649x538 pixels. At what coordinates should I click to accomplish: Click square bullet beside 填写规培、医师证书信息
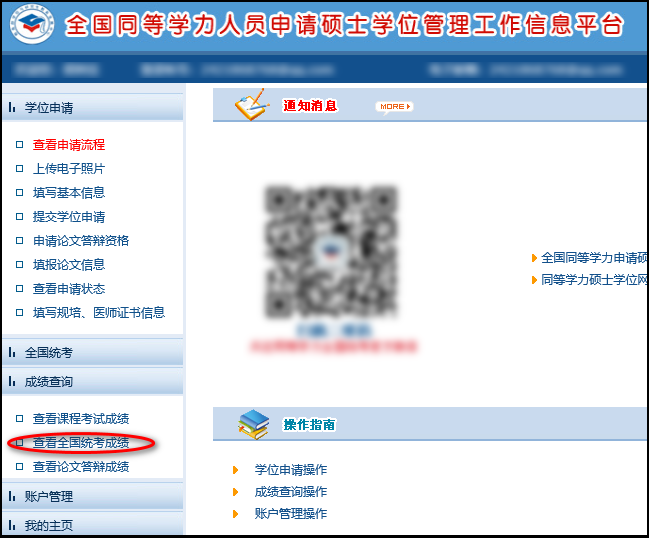(19, 312)
